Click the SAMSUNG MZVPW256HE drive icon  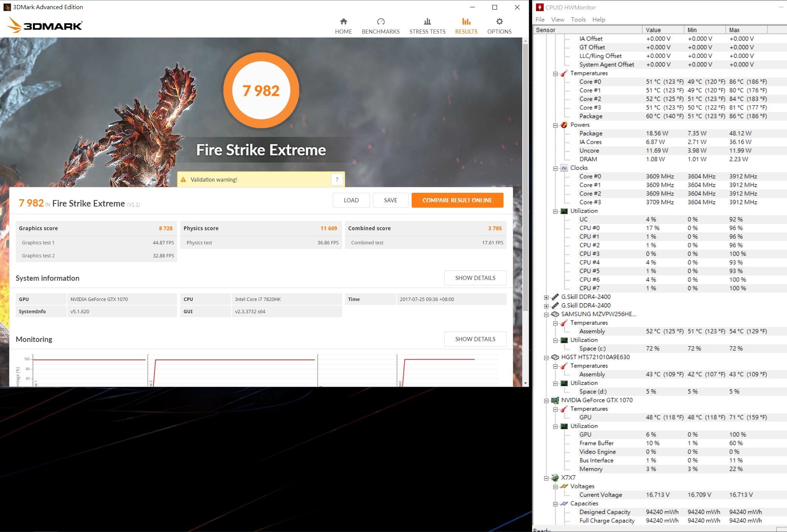coord(555,314)
